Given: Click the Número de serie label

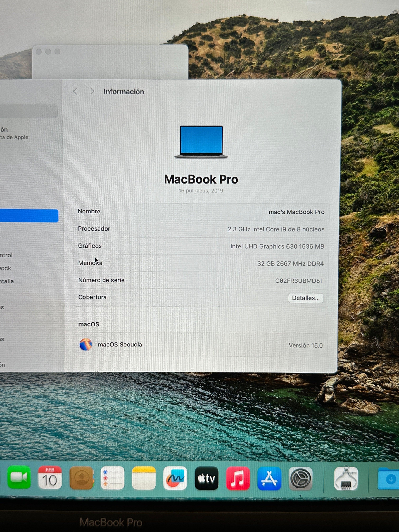Looking at the screenshot, I should point(101,280).
